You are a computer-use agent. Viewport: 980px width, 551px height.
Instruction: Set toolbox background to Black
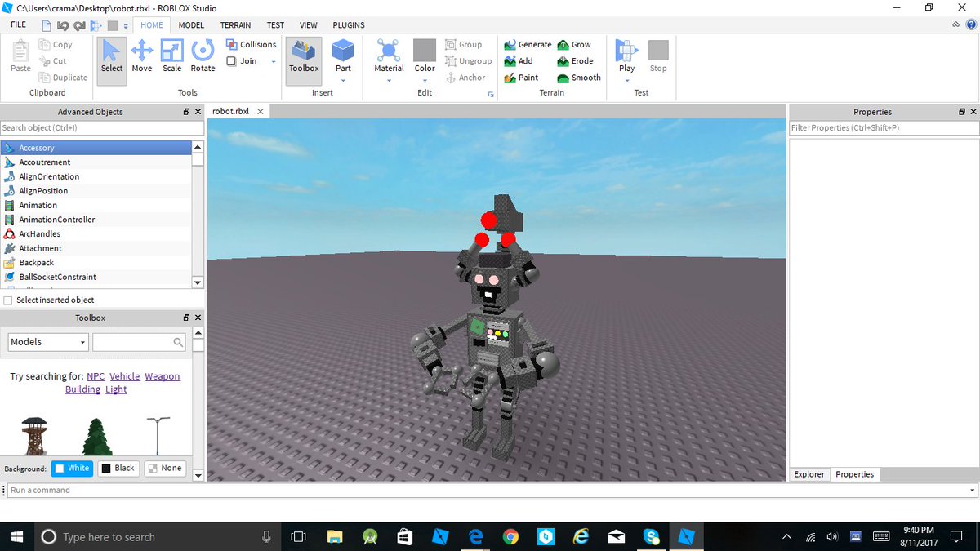tap(117, 469)
